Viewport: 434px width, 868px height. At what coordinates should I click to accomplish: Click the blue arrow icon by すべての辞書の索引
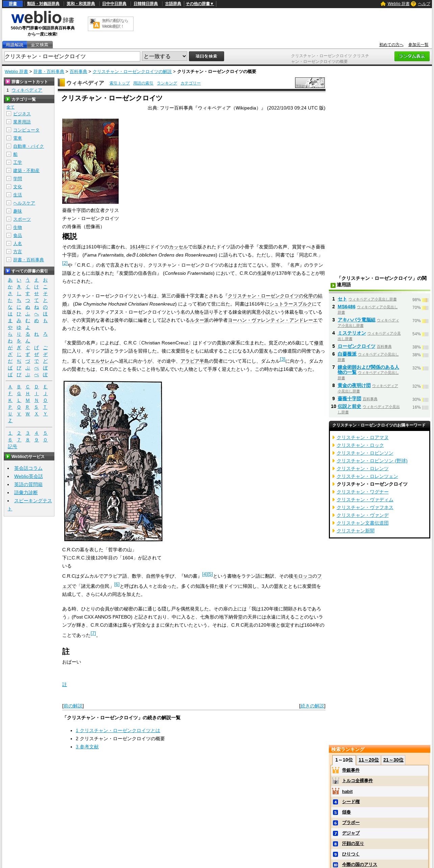click(x=8, y=271)
